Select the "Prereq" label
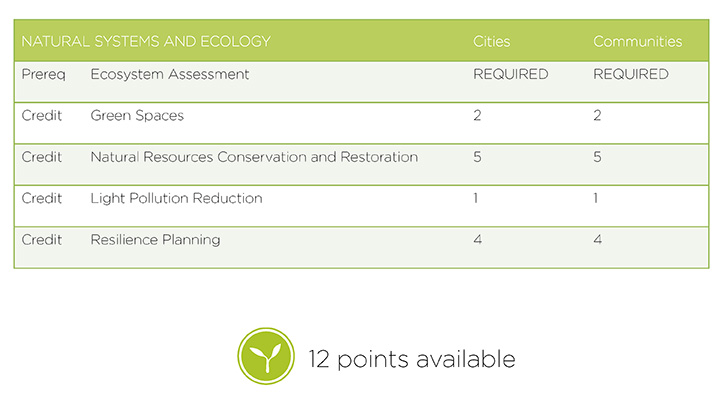The height and width of the screenshot is (405, 720). tap(43, 74)
